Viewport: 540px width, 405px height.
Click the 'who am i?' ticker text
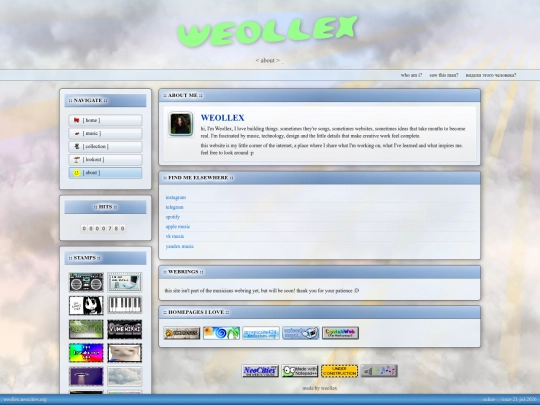coord(411,75)
